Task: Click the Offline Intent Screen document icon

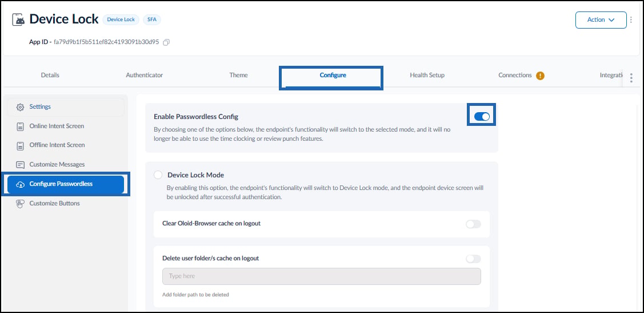Action: pos(20,145)
